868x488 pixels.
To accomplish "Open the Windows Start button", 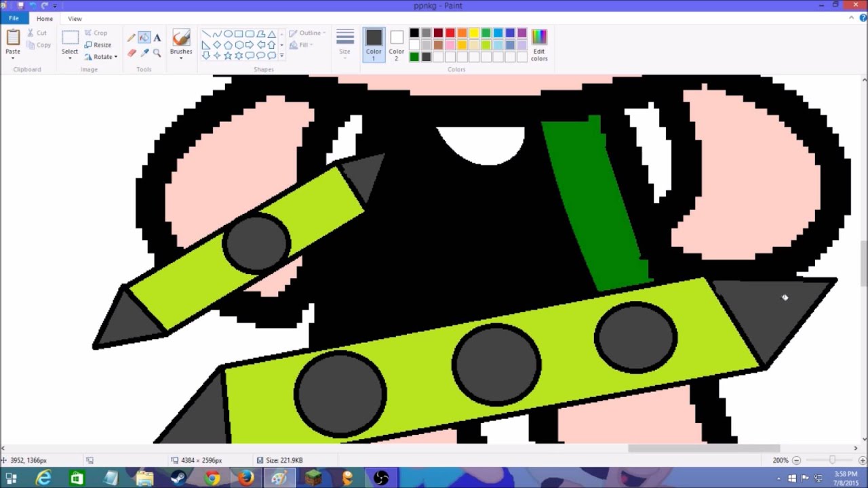I will pyautogui.click(x=11, y=479).
